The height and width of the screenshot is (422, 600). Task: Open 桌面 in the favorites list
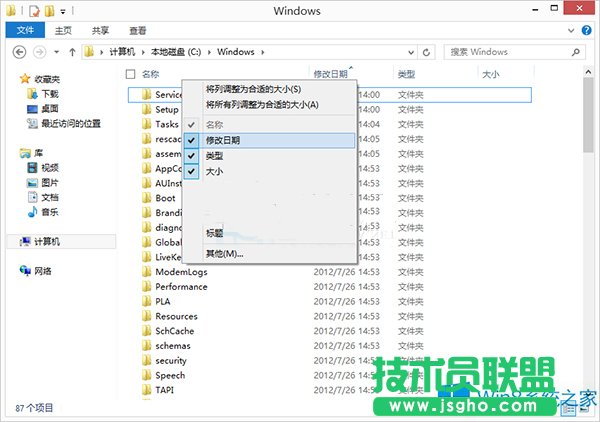tap(50, 109)
